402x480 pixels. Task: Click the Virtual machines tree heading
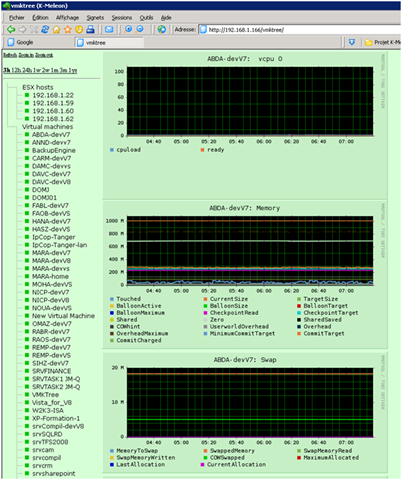pyautogui.click(x=47, y=127)
